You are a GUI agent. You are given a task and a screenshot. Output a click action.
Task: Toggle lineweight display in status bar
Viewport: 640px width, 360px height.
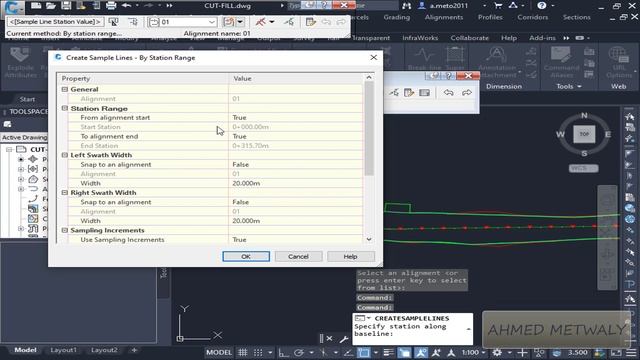pos(388,352)
